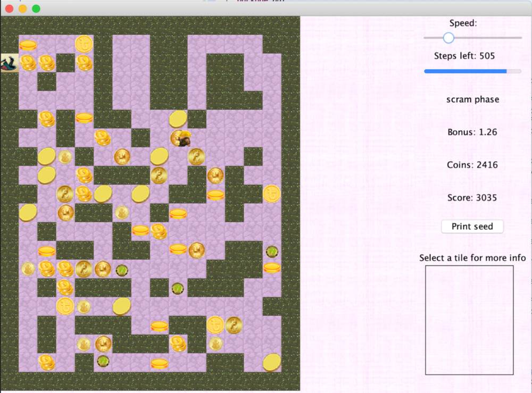
Task: Select the green cabbage near the bottom-left
Action: 103,361
